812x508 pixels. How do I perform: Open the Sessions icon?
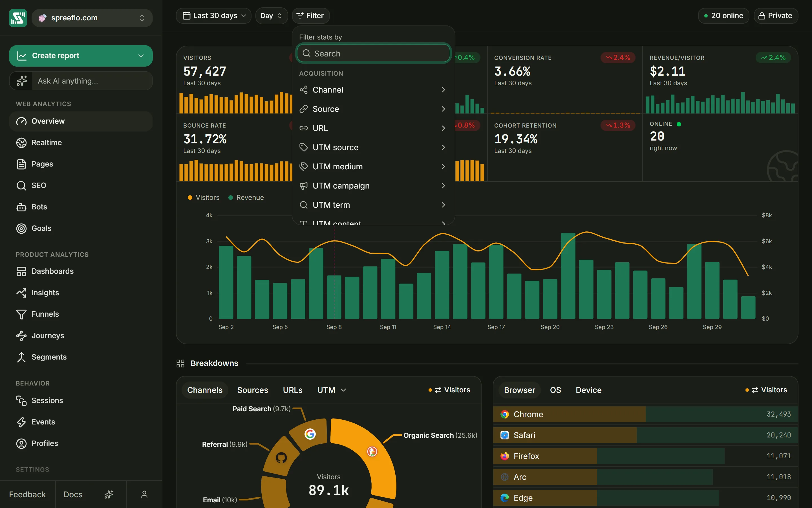point(21,400)
